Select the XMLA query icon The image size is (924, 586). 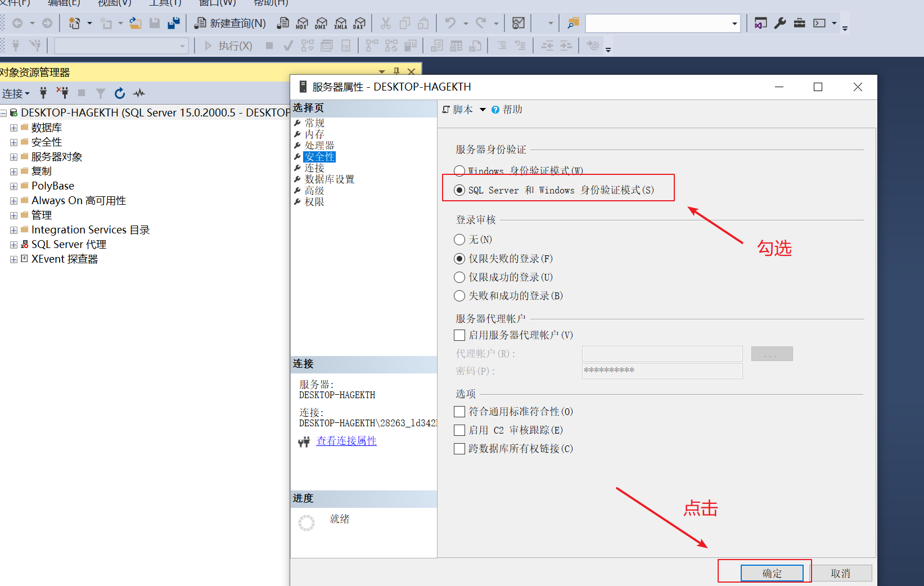(x=340, y=23)
